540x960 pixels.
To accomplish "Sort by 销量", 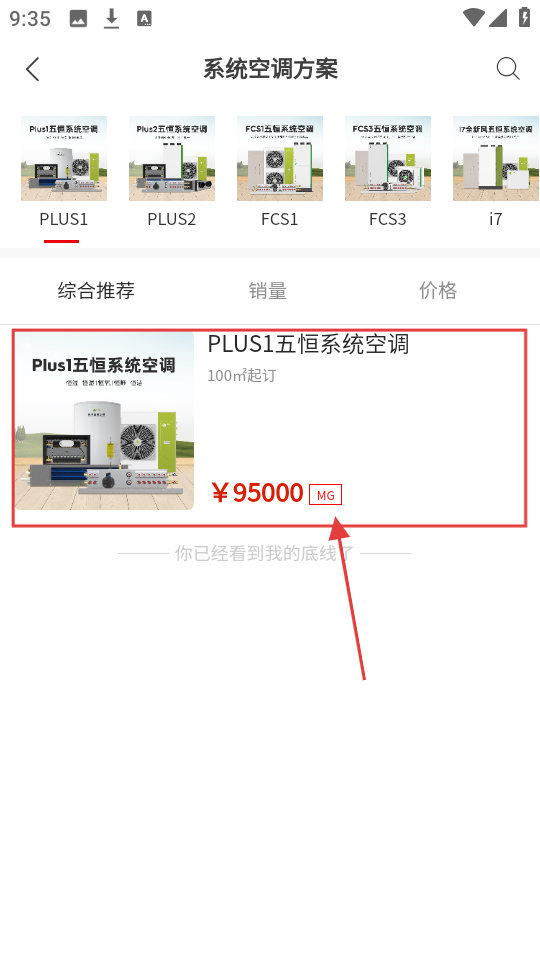I will [268, 290].
